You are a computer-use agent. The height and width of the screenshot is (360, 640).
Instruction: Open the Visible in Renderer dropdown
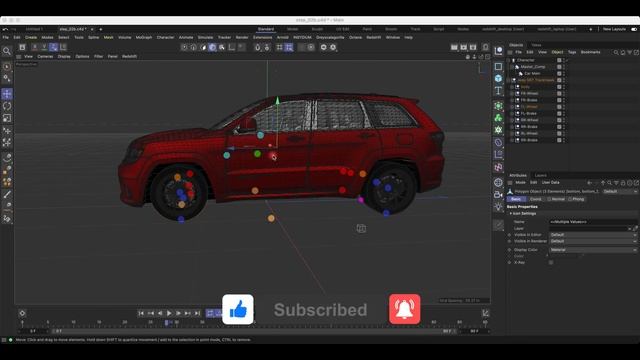pos(593,241)
